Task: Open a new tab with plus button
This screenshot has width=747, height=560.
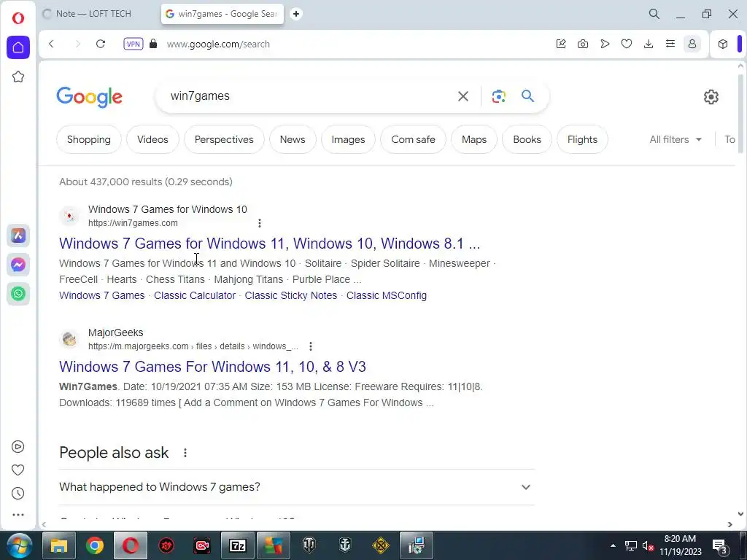Action: point(296,14)
